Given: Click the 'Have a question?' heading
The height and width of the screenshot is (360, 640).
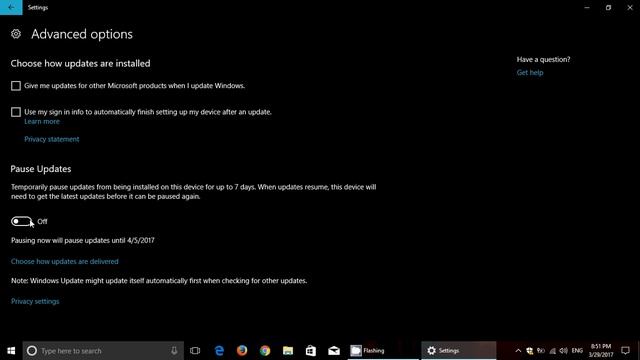Looking at the screenshot, I should pos(543,60).
